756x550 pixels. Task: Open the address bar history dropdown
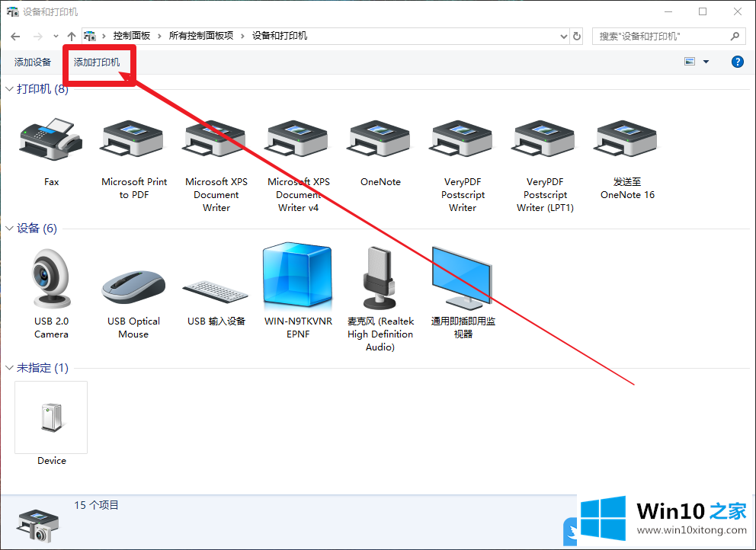[564, 36]
